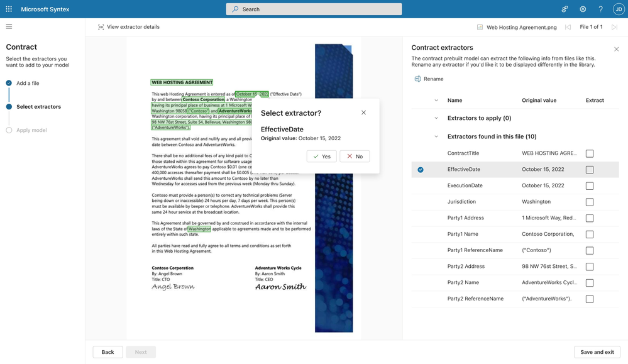This screenshot has height=364, width=628.
Task: Click the Search field
Action: 314,9
